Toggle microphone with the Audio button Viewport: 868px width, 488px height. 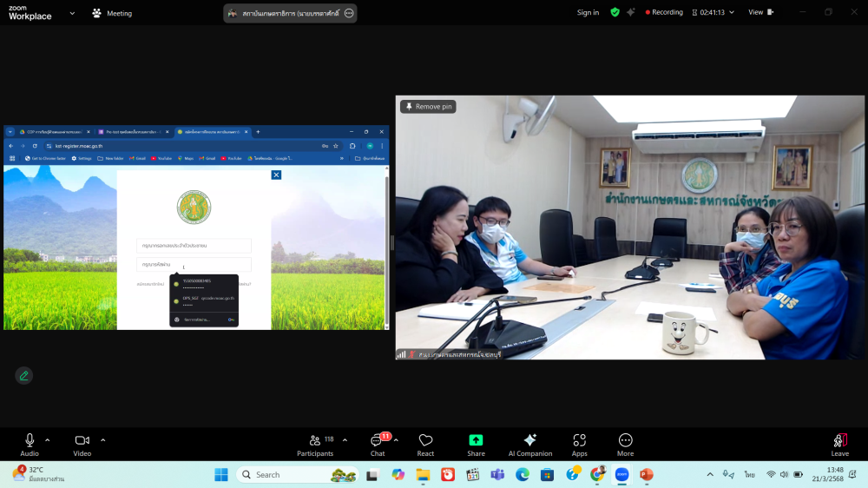pyautogui.click(x=30, y=441)
